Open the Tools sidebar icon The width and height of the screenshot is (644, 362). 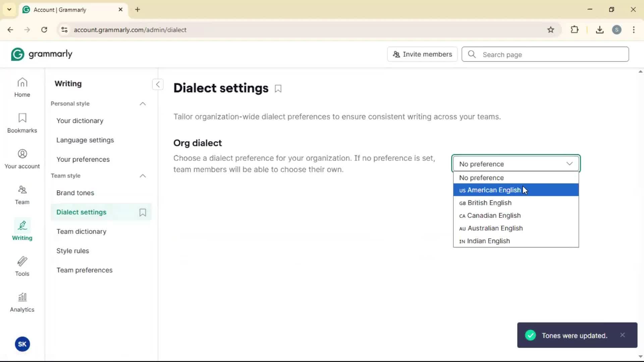pos(22,266)
